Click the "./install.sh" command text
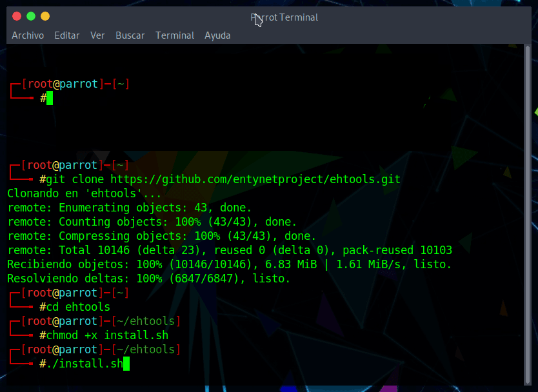Screen dimensions: 538x392 85,364
